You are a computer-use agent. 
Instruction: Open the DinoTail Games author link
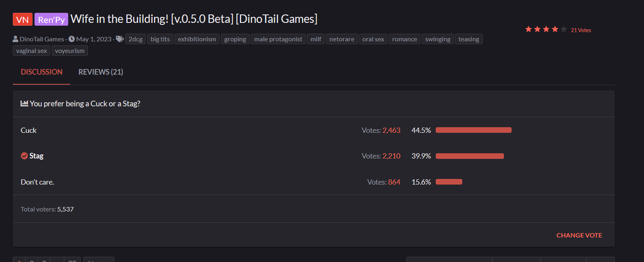tap(42, 39)
